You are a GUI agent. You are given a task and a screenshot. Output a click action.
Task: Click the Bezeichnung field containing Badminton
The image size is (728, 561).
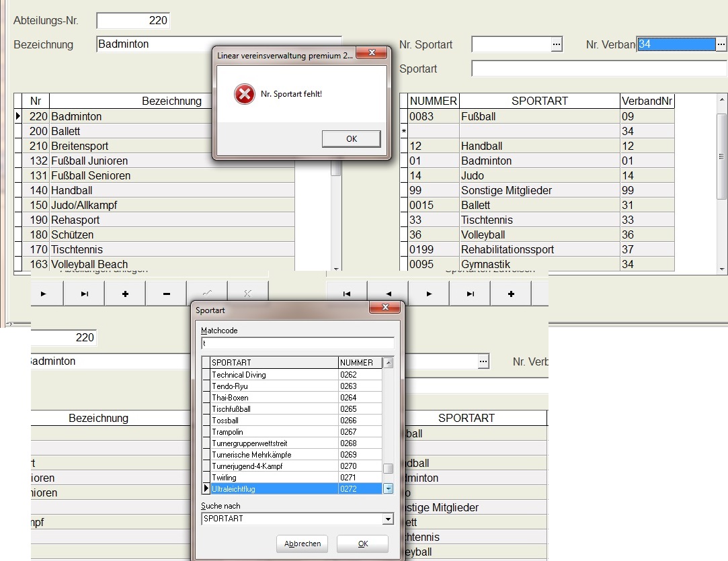click(x=218, y=44)
